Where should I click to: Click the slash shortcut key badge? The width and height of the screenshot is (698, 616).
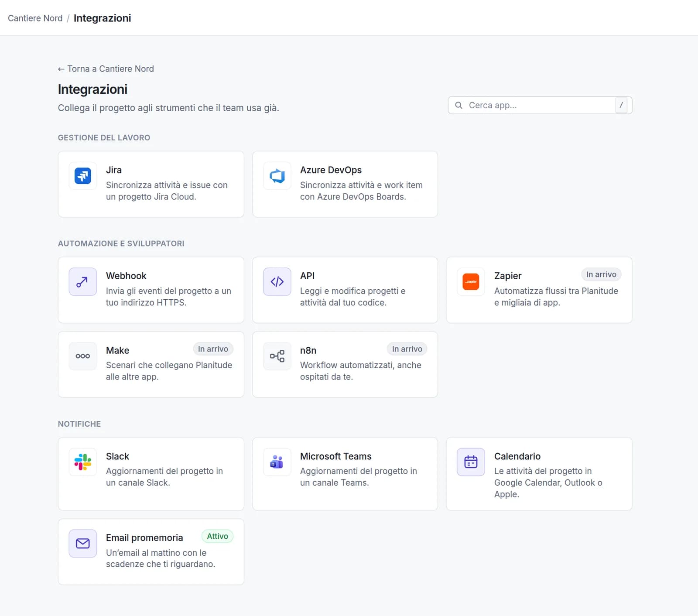click(621, 105)
